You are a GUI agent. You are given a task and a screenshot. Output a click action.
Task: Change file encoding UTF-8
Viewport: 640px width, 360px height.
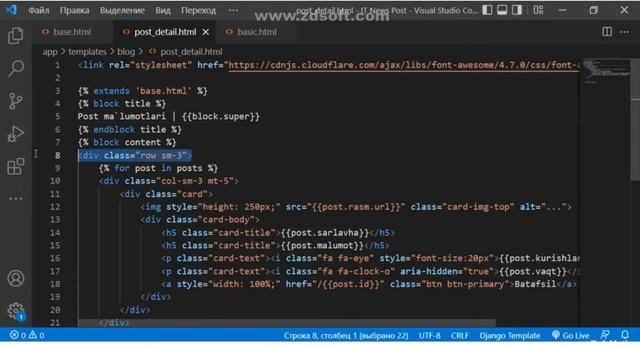pyautogui.click(x=429, y=336)
